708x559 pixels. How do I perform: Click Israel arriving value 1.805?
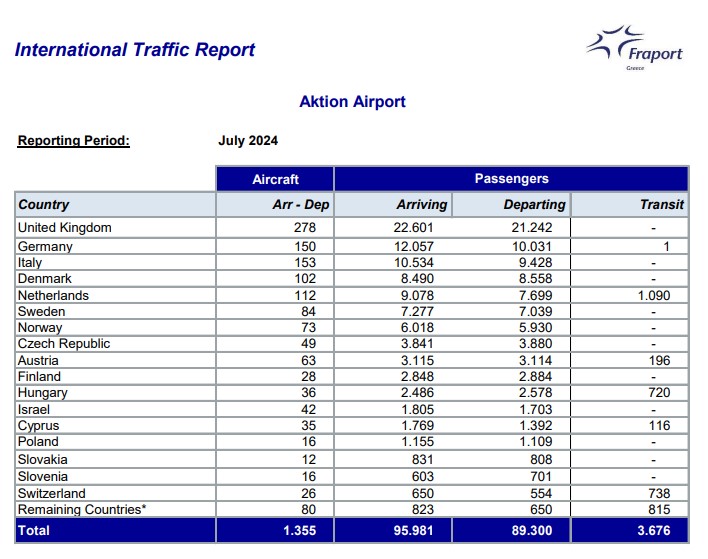click(x=417, y=410)
